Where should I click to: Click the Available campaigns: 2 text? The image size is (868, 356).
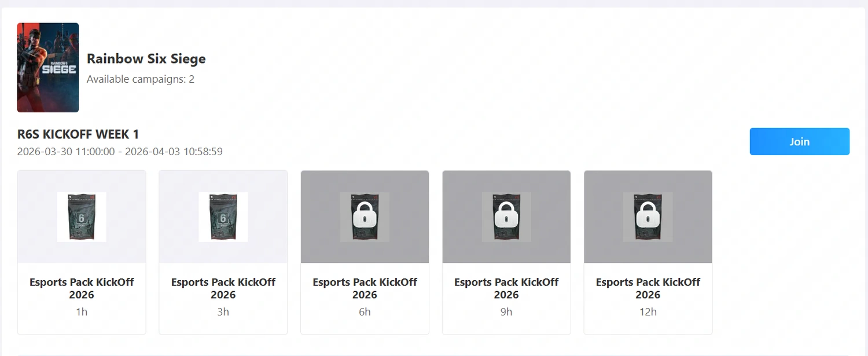pyautogui.click(x=140, y=79)
